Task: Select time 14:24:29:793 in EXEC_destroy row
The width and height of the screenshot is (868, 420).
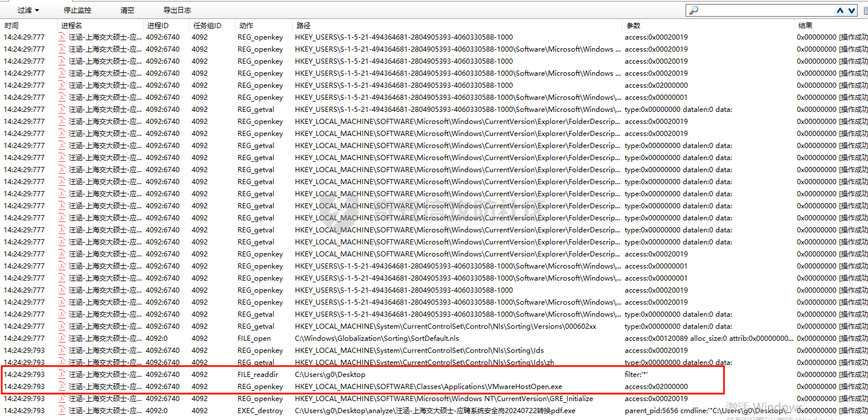Action: (x=24, y=411)
